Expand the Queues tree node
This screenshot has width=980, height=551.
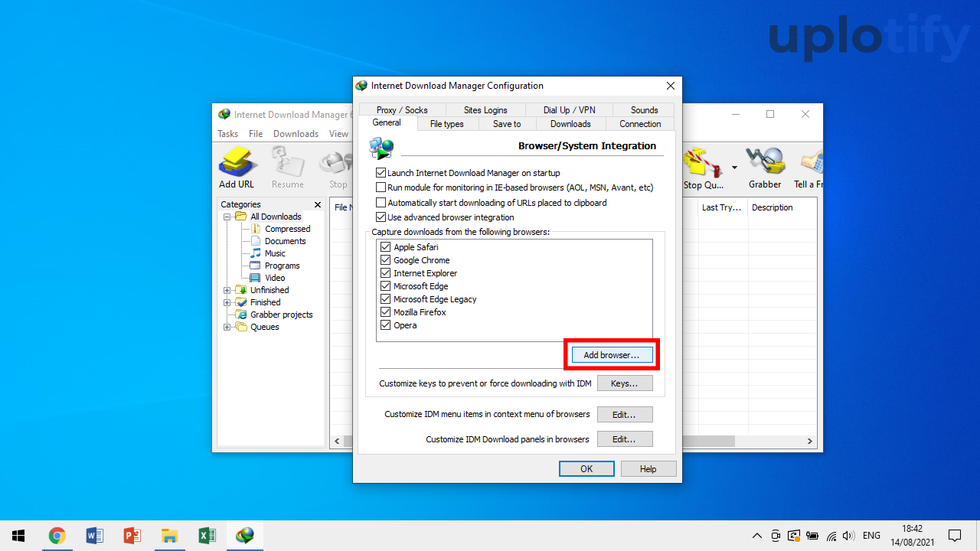pos(227,327)
